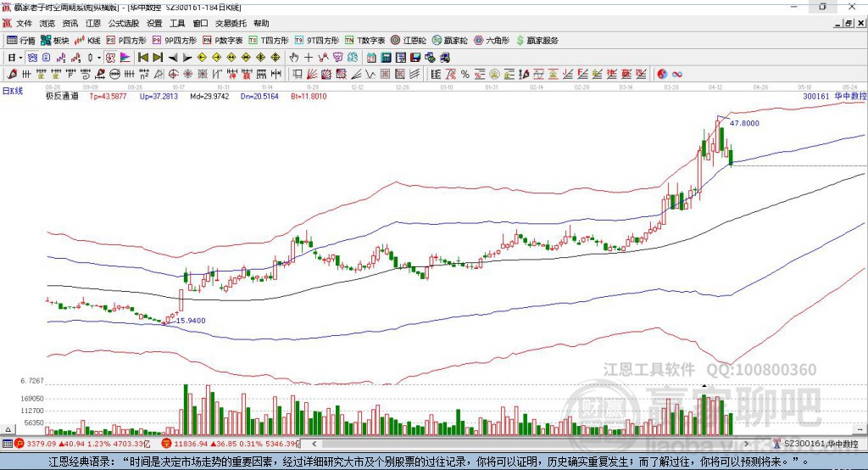Open the 窗口 menu
868x470 pixels.
pos(200,23)
